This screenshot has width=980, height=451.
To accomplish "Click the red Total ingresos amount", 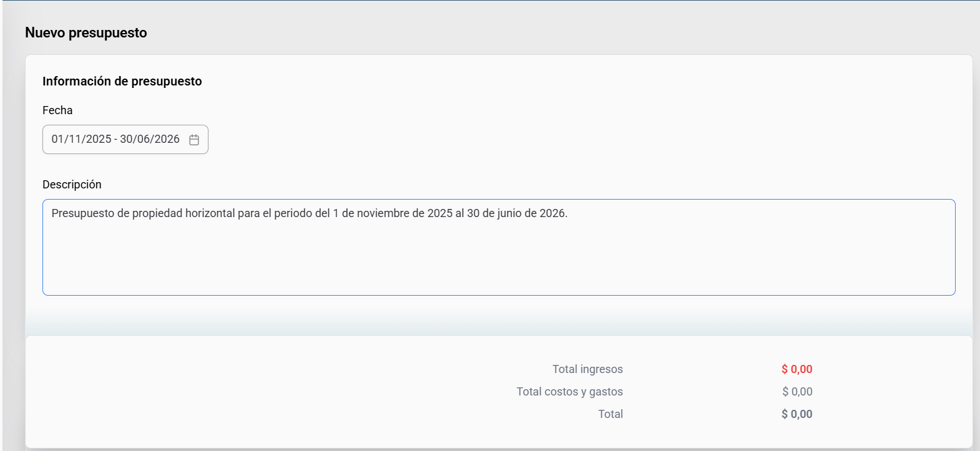I will [796, 369].
